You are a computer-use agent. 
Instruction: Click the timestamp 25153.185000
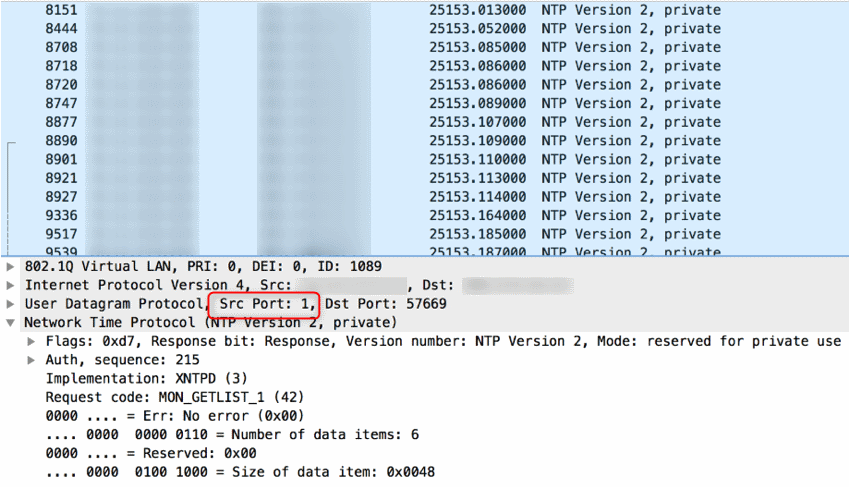click(478, 235)
